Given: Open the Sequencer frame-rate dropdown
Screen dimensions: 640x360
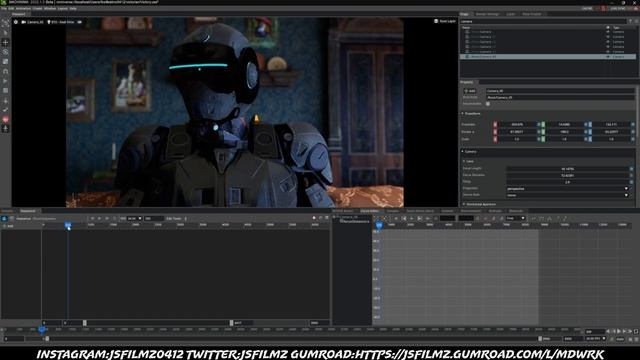Looking at the screenshot, I should coord(135,219).
